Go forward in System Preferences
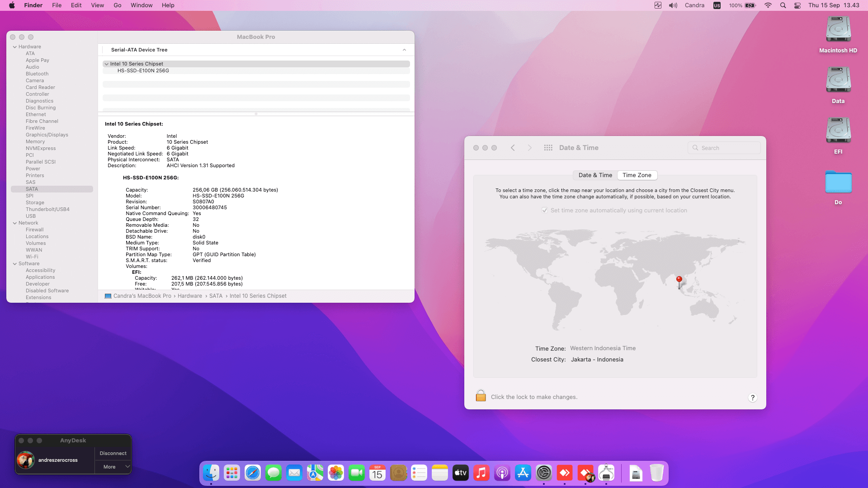 (x=530, y=148)
